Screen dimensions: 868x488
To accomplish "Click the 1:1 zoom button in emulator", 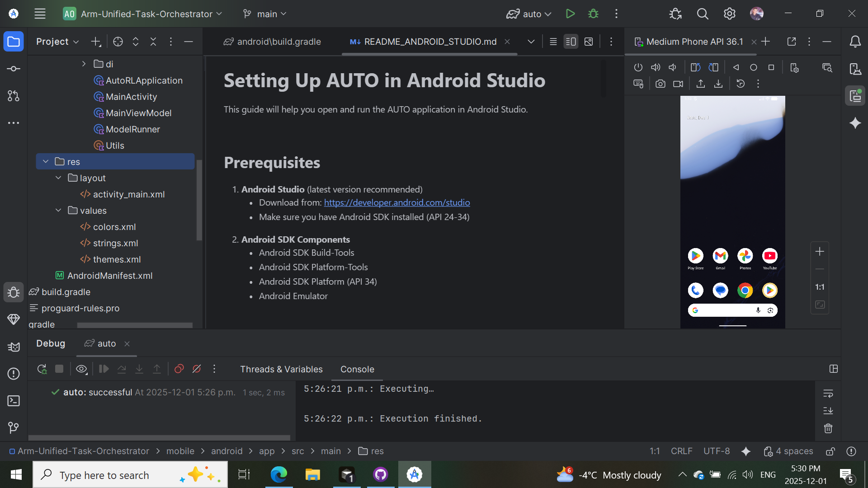I will click(x=819, y=287).
